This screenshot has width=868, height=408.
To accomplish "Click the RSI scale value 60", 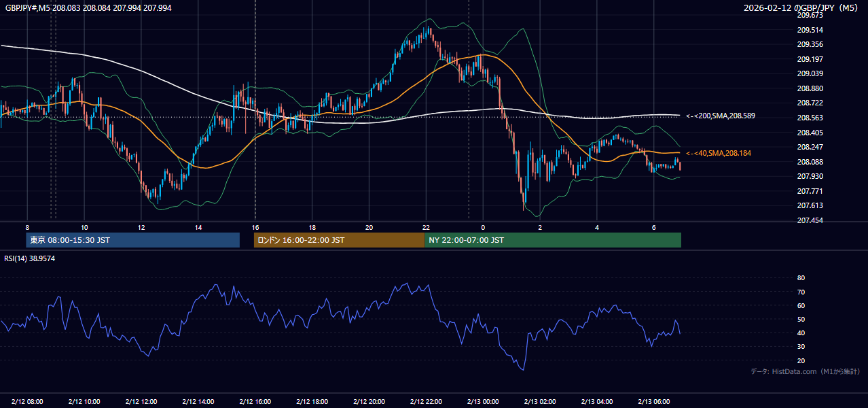I will (801, 305).
